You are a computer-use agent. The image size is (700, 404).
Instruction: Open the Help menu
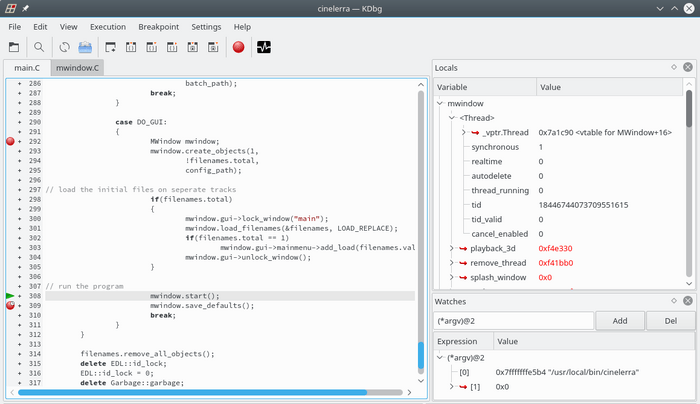pyautogui.click(x=242, y=27)
